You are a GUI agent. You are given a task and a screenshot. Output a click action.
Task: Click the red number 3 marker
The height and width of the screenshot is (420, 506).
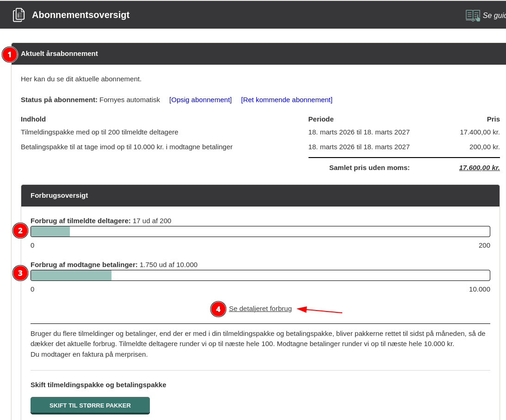pos(20,274)
